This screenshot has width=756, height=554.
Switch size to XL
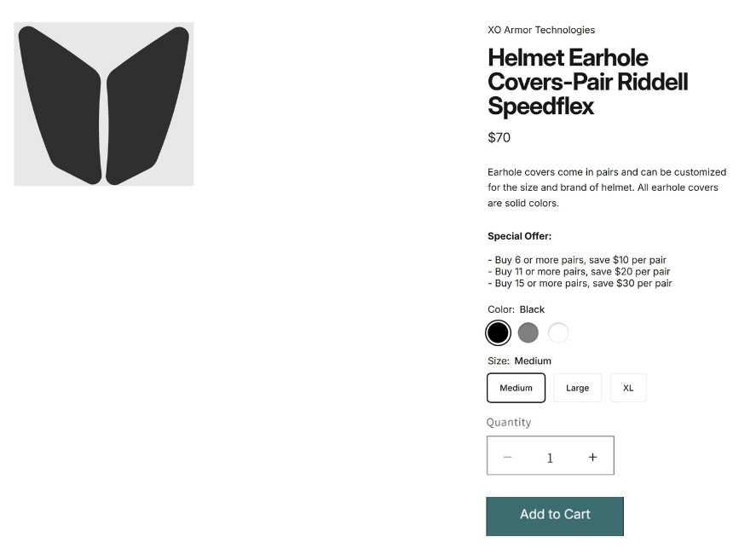coord(628,388)
